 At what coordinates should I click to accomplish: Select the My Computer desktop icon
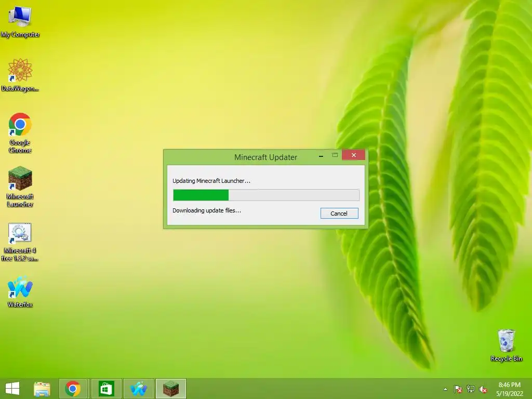(x=20, y=22)
